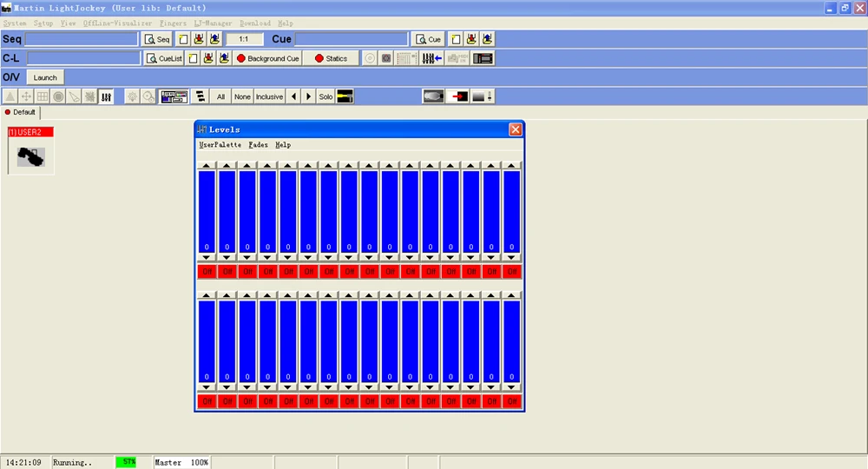Click the circular disc icon right of Statics

point(370,58)
